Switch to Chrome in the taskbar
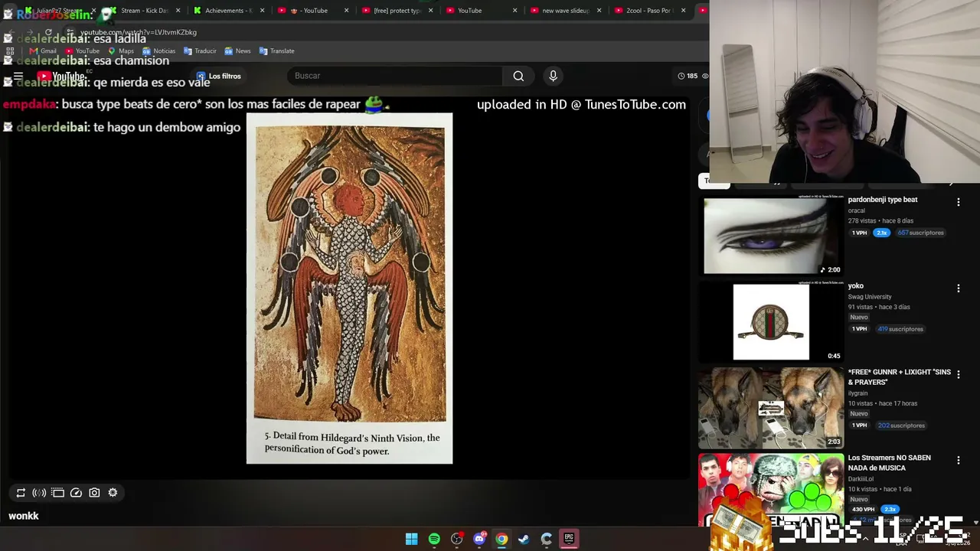 click(x=501, y=539)
